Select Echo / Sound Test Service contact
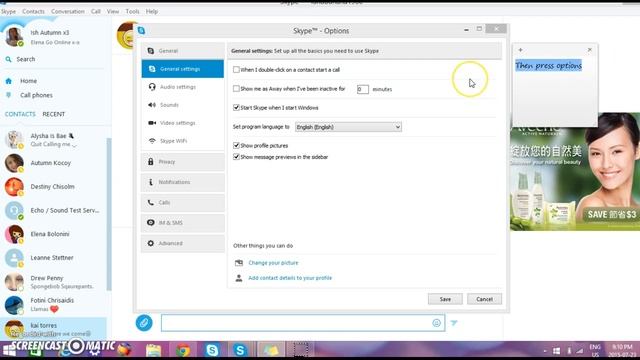This screenshot has width=640, height=360. pyautogui.click(x=53, y=210)
